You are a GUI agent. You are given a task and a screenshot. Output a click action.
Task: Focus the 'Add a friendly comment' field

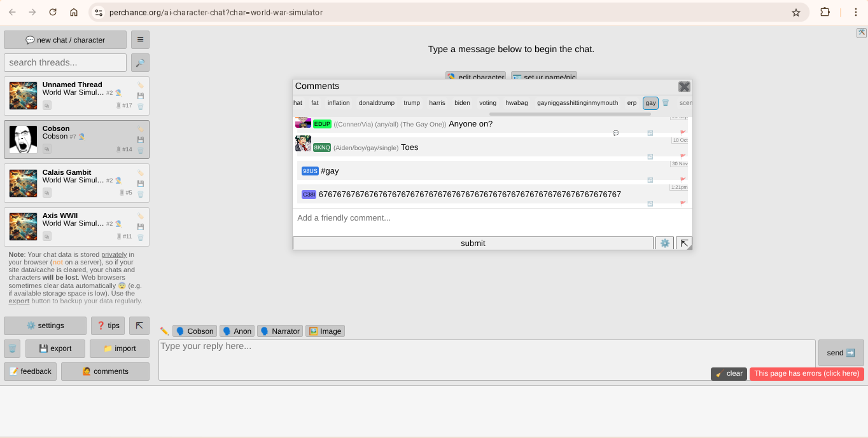tap(490, 218)
